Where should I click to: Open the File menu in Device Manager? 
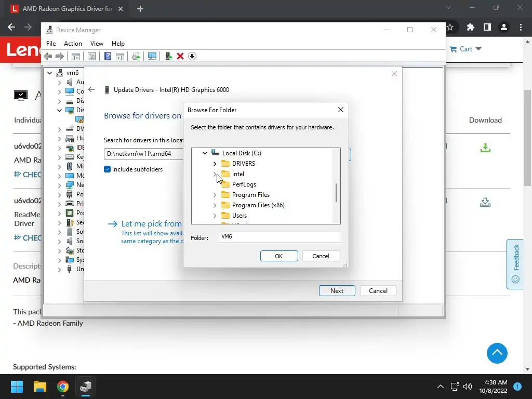point(51,44)
